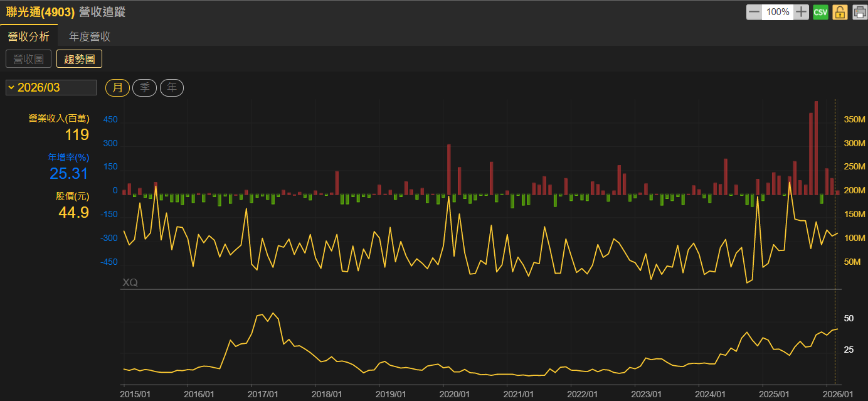Export data with the CSV icon
868x401 pixels.
click(x=820, y=12)
